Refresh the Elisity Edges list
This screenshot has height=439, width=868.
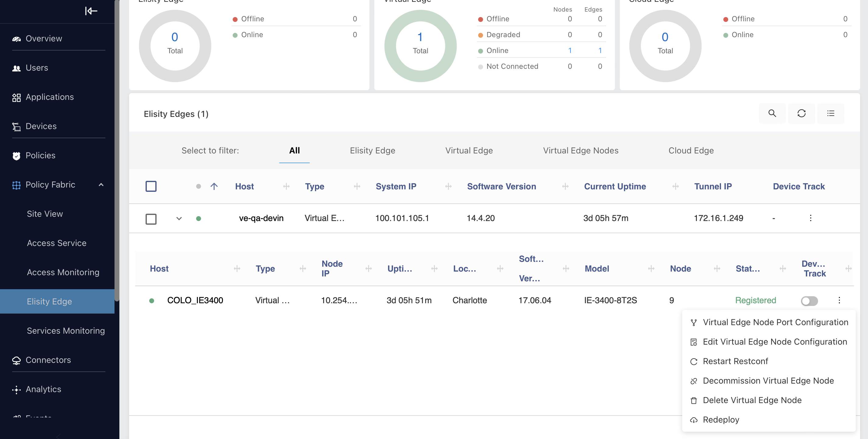[801, 114]
